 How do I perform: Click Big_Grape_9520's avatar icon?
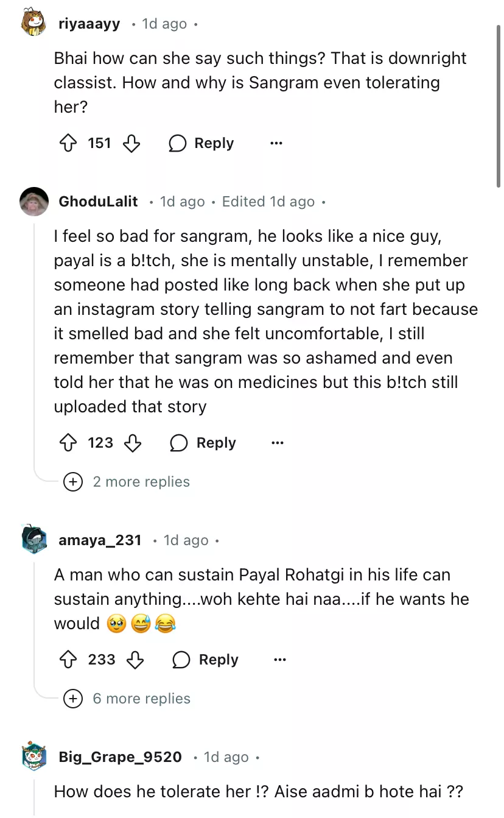tap(34, 757)
